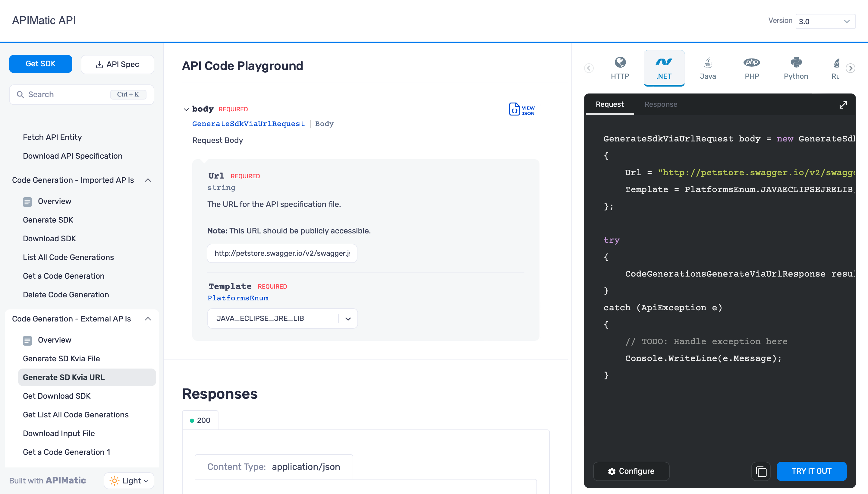Open the PlatformsEnum type link
Image resolution: width=868 pixels, height=494 pixels.
[238, 298]
